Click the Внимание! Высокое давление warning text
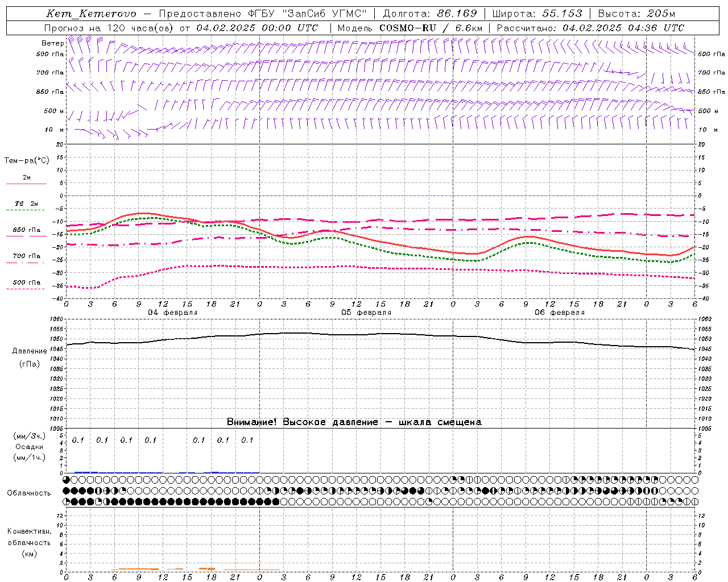Screen dimensions: 728x582 pyautogui.click(x=354, y=422)
